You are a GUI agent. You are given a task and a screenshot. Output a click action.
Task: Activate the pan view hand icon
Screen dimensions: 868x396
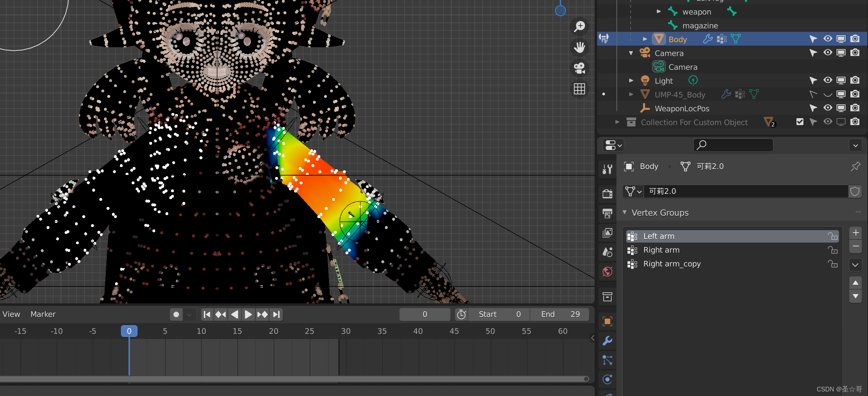[579, 47]
